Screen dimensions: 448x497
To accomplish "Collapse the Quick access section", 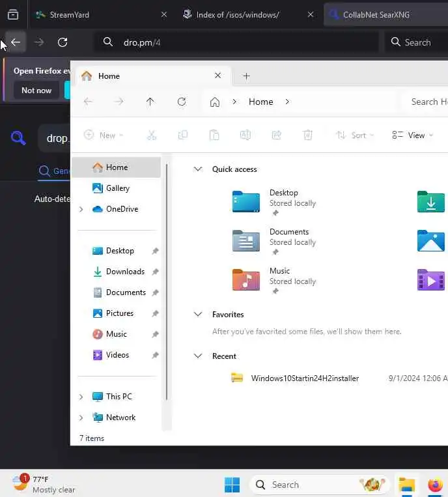I will (x=198, y=169).
